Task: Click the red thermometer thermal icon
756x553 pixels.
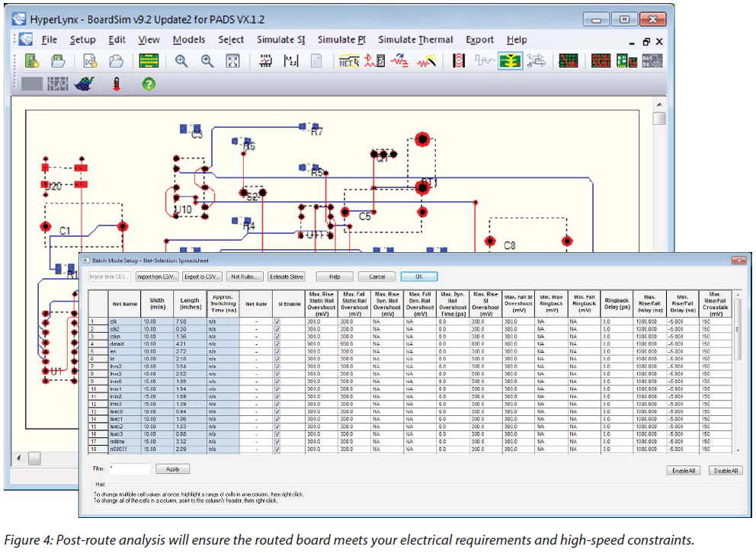Action: (x=117, y=85)
